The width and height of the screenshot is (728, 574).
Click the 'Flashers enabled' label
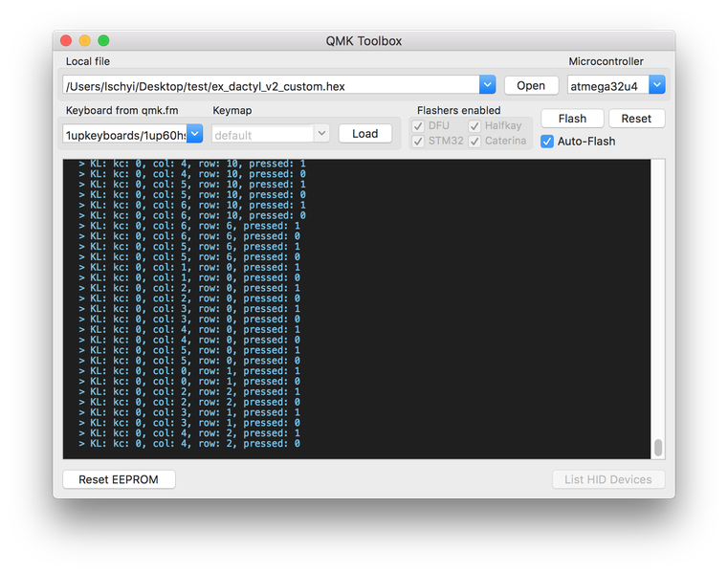[x=459, y=111]
